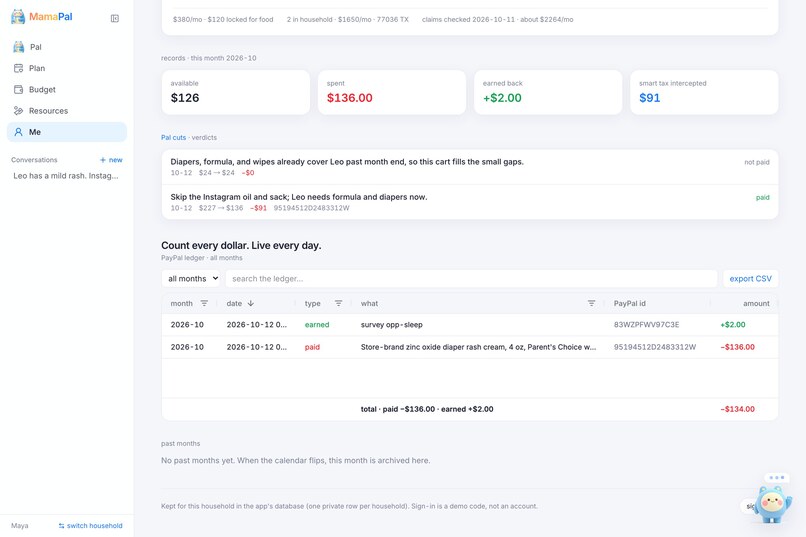Click the export CSV button
This screenshot has height=537, width=806.
[750, 279]
